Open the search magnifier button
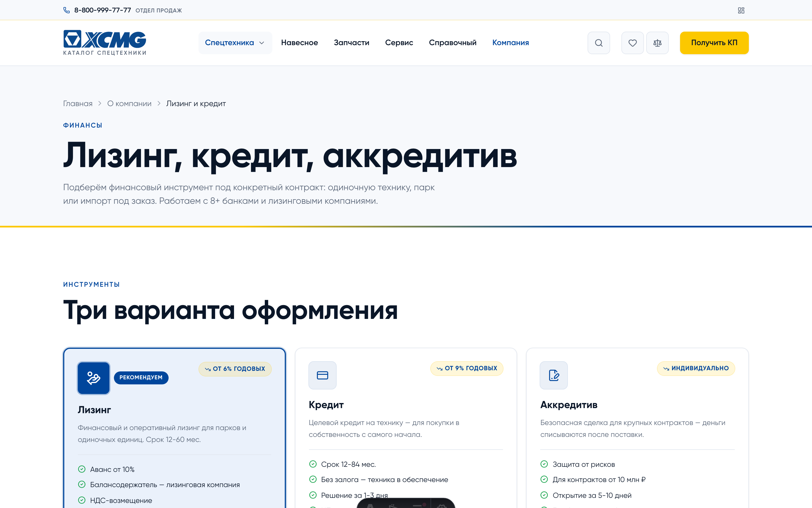 (599, 43)
